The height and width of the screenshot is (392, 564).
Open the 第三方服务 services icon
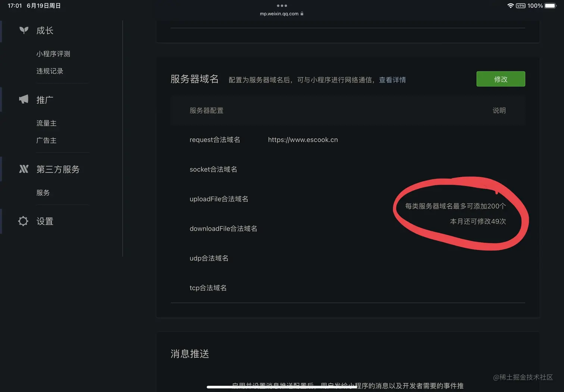coord(23,169)
